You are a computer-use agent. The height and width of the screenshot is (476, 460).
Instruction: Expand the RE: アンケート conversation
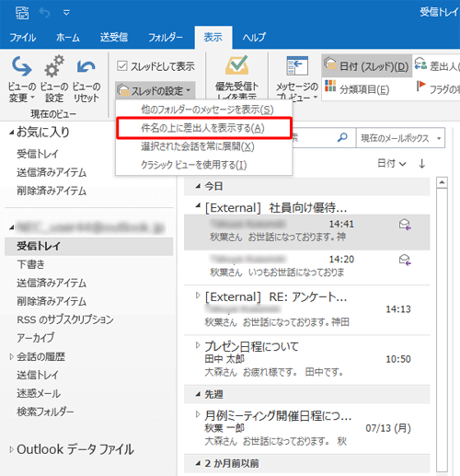(x=198, y=296)
